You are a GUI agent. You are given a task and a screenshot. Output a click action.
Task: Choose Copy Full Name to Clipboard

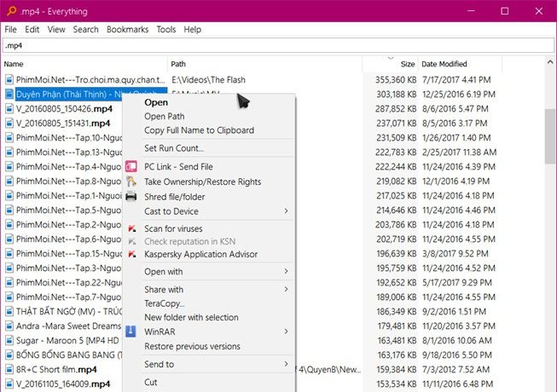tap(199, 130)
